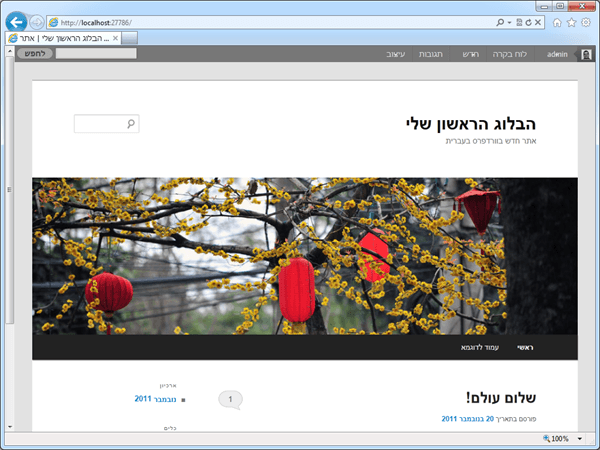Click the admin avatar picture
Image resolution: width=600 pixels, height=450 pixels.
(586, 54)
